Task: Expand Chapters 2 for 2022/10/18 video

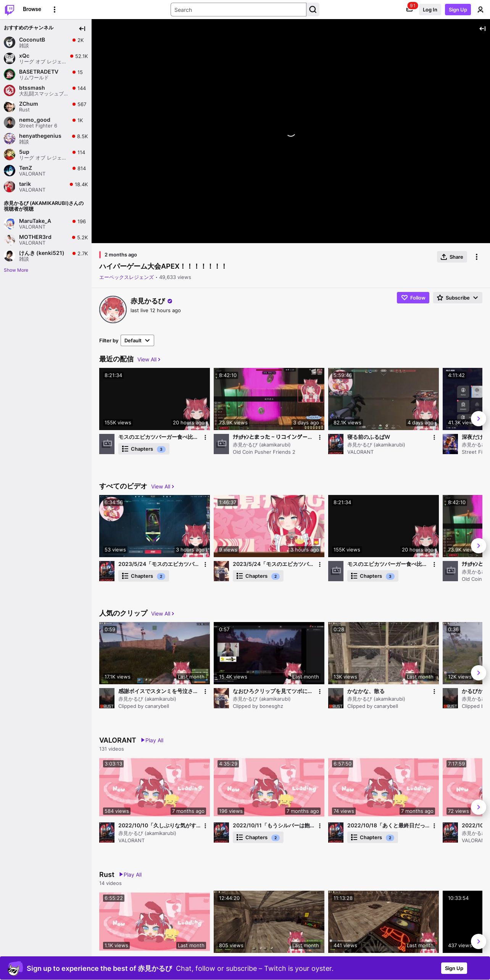Action: coord(372,838)
